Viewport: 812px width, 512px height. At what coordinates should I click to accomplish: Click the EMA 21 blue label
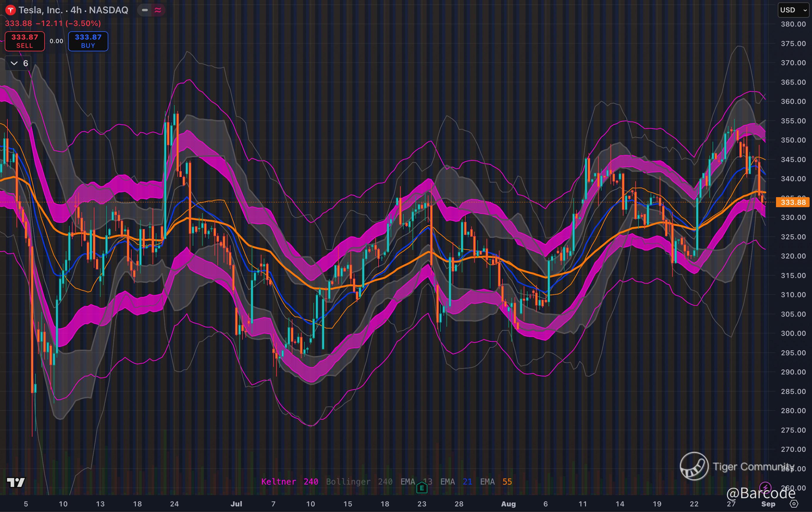coord(456,482)
